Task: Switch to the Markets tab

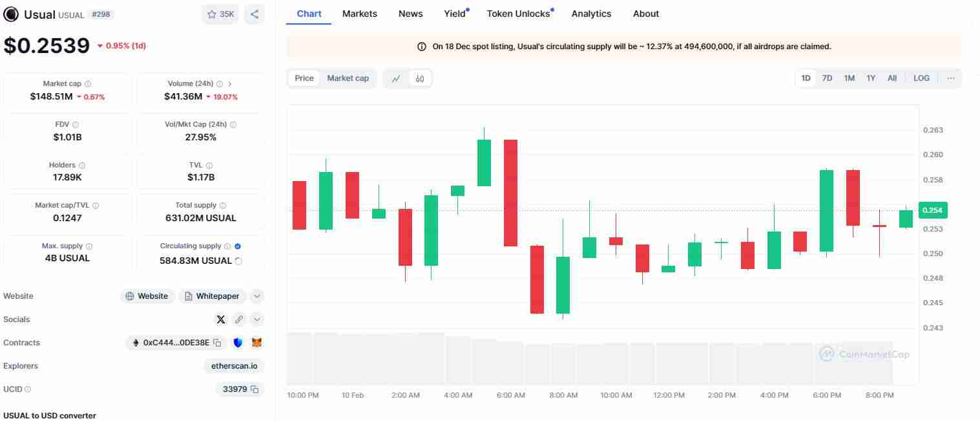Action: pos(360,14)
